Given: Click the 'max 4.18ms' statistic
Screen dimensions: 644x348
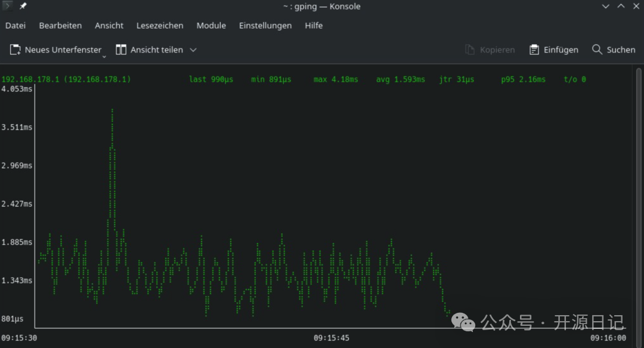Looking at the screenshot, I should click(x=336, y=79).
